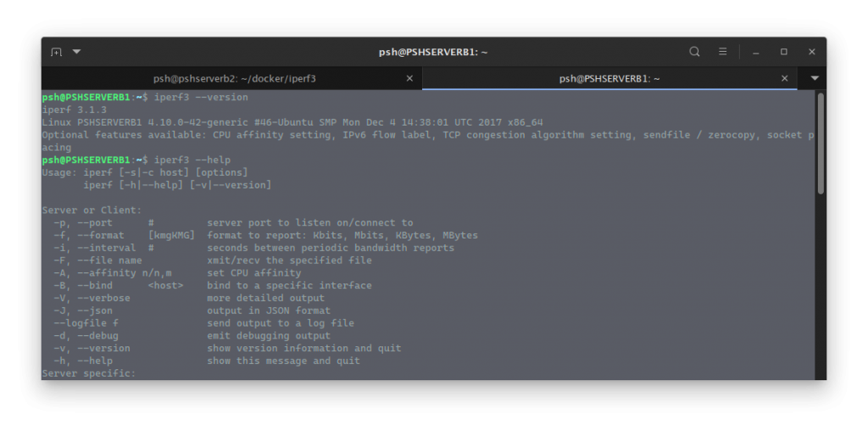This screenshot has width=868, height=426.
Task: Click the scrollbar track below the thumb
Action: pos(821,286)
